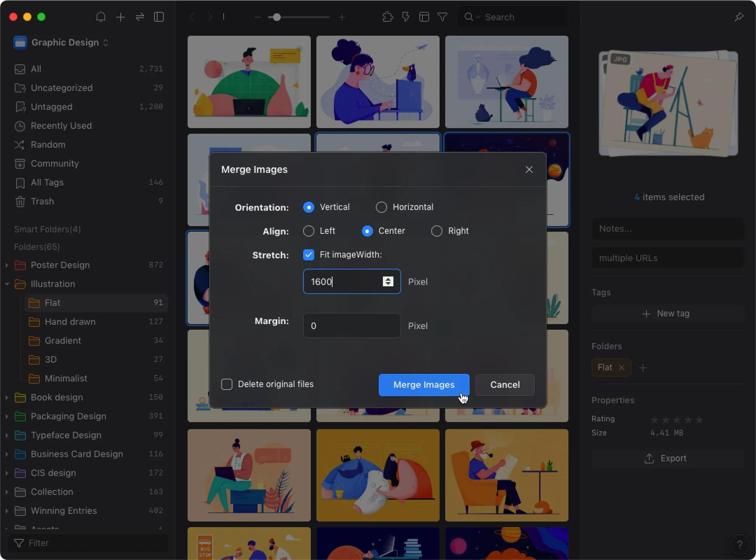Open the filter funnel icon in toolbar
The width and height of the screenshot is (756, 560).
[442, 17]
